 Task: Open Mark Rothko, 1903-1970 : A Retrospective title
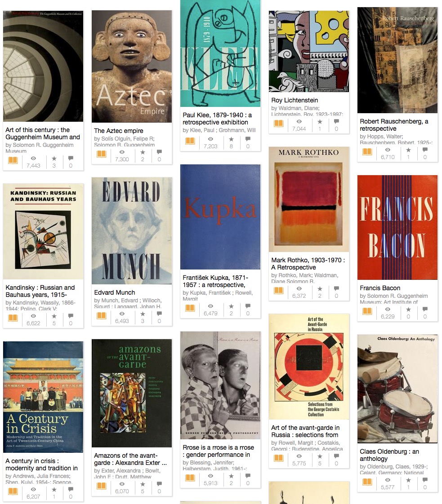pyautogui.click(x=308, y=264)
